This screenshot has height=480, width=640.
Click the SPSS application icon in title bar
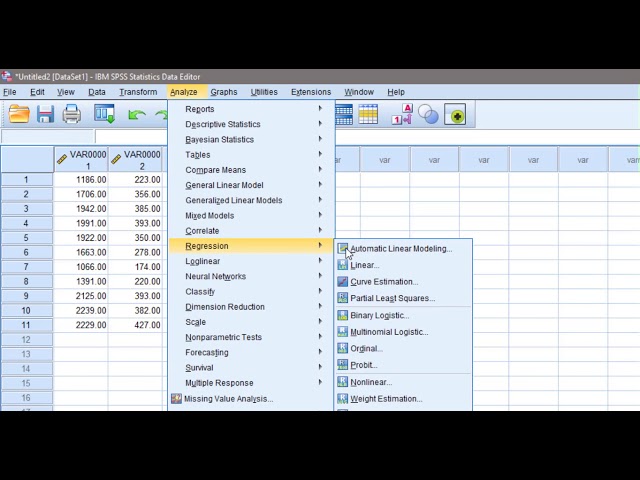click(6, 76)
